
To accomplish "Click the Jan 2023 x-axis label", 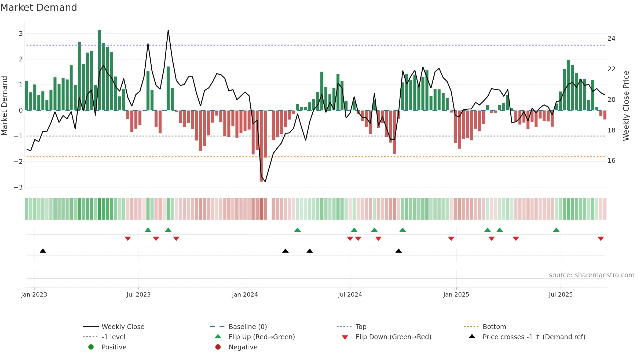I will pos(34,295).
